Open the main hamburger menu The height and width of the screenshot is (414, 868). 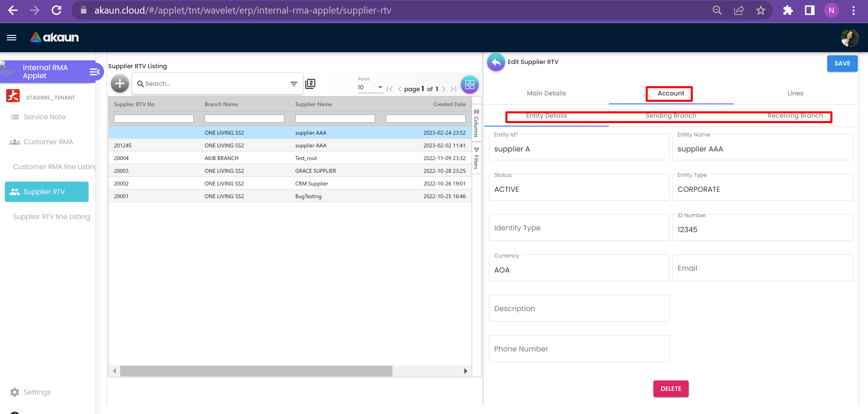coord(12,37)
